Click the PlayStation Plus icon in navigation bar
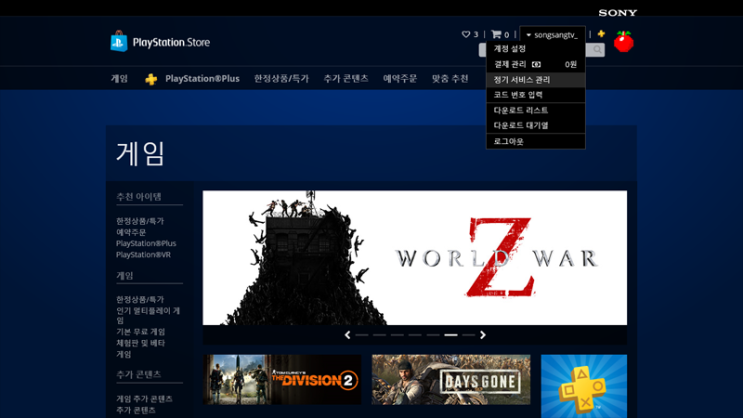Screen dimensions: 743x418 pyautogui.click(x=151, y=79)
